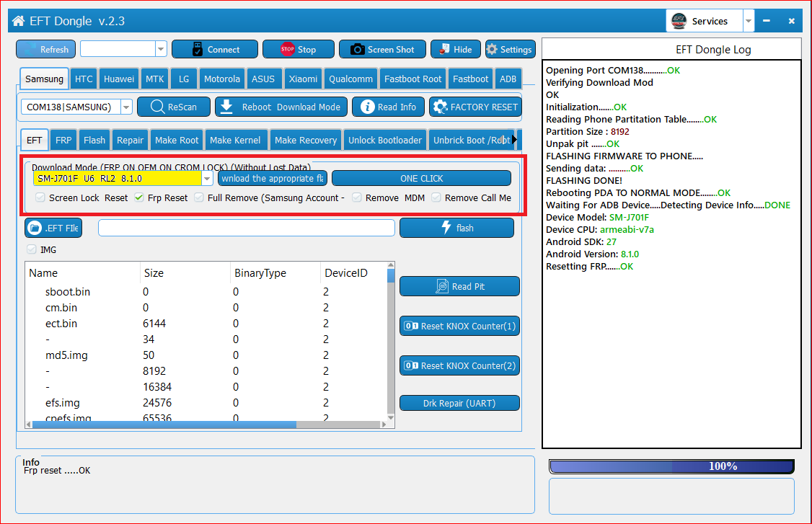The width and height of the screenshot is (812, 524).
Task: Click the tab strip right scroll arrow
Action: 514,139
